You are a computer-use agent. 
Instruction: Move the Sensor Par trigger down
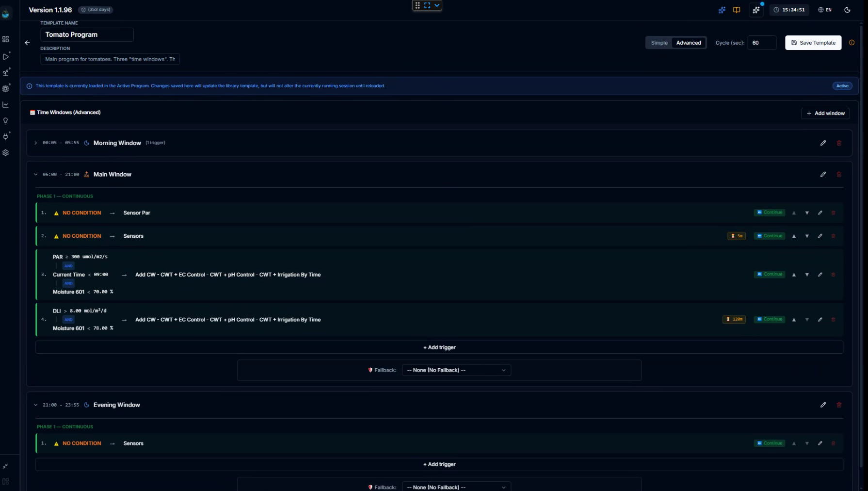tap(807, 213)
